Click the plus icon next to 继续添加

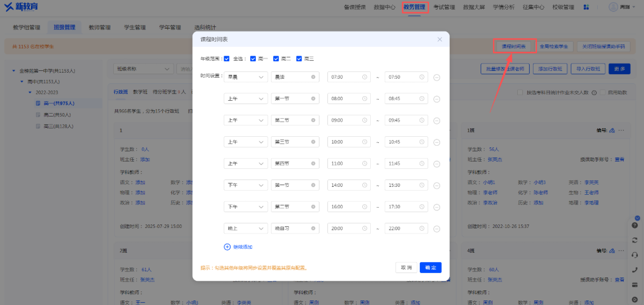coord(228,246)
